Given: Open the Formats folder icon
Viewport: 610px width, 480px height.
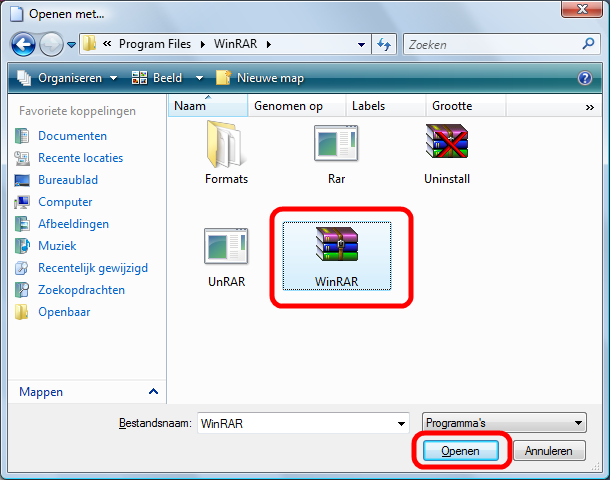Looking at the screenshot, I should [226, 144].
